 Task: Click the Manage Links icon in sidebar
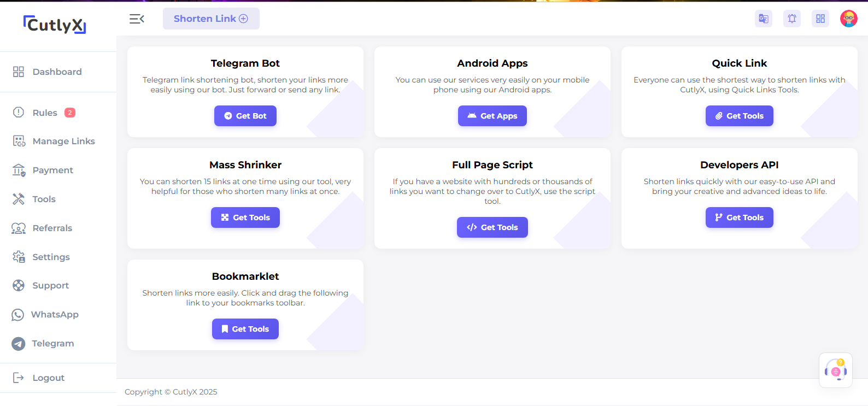(19, 141)
